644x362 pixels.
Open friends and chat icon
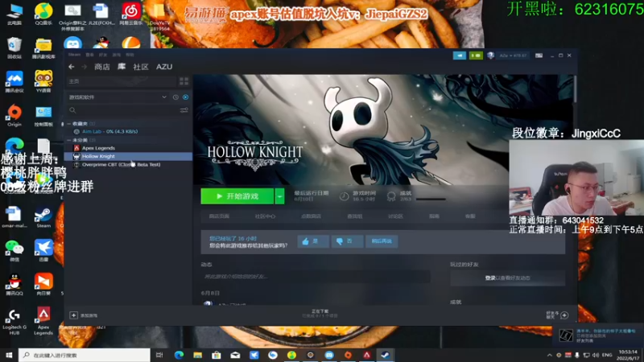coord(564,315)
